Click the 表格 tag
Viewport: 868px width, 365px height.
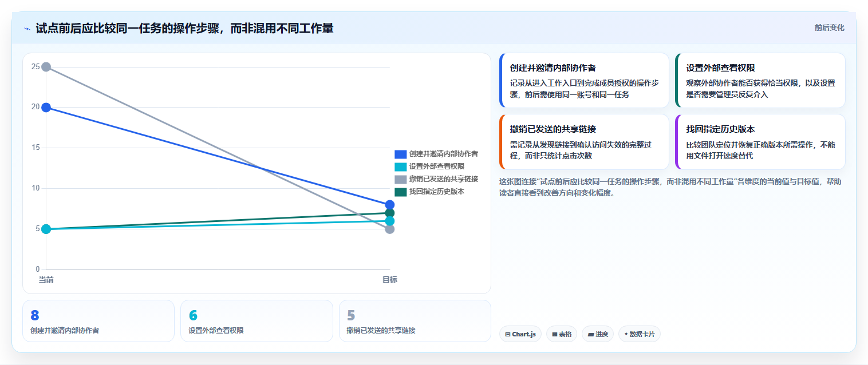(x=561, y=334)
